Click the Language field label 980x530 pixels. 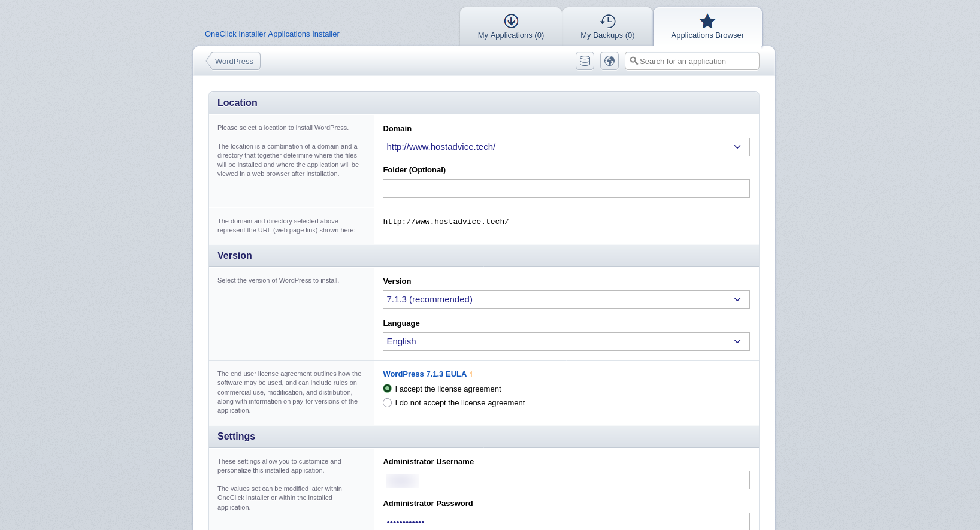click(401, 323)
